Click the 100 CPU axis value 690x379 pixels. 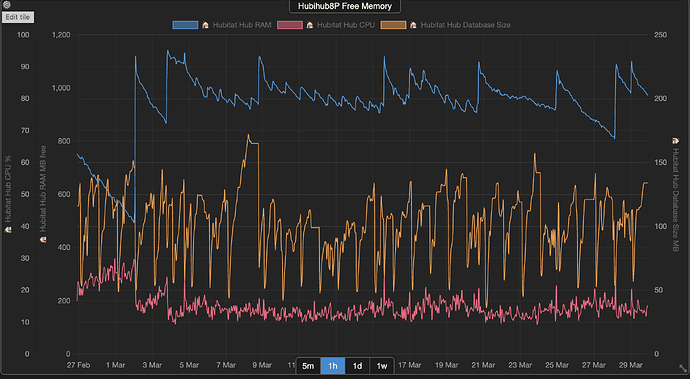click(x=23, y=35)
